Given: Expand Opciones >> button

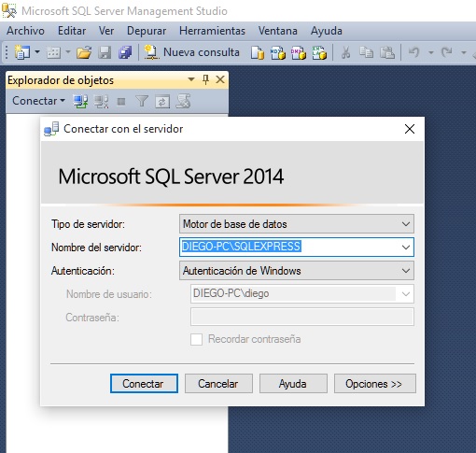Looking at the screenshot, I should click(374, 383).
